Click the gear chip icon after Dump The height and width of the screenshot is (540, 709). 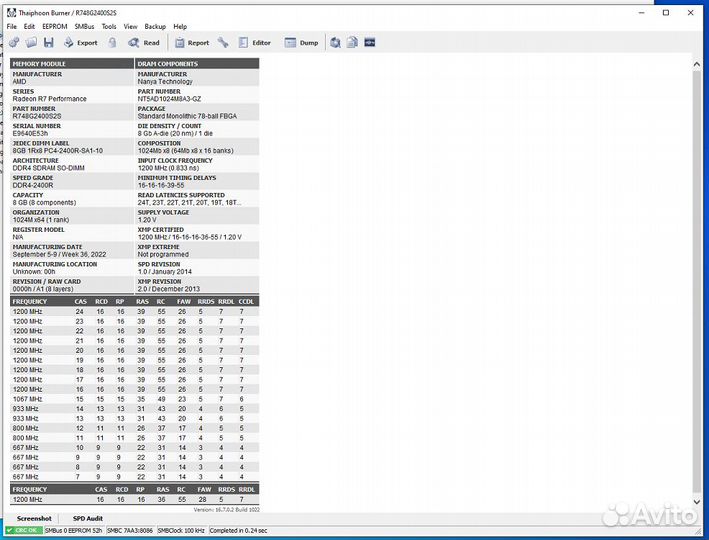tap(335, 43)
